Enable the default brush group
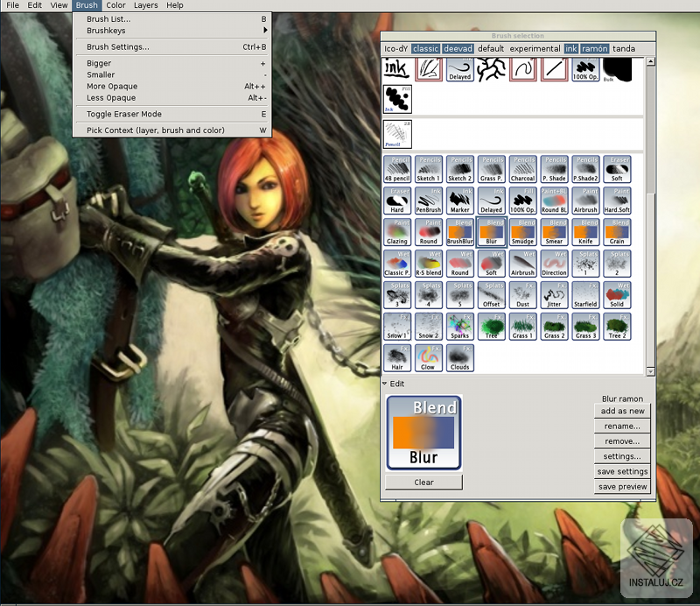The height and width of the screenshot is (606, 700). (491, 49)
